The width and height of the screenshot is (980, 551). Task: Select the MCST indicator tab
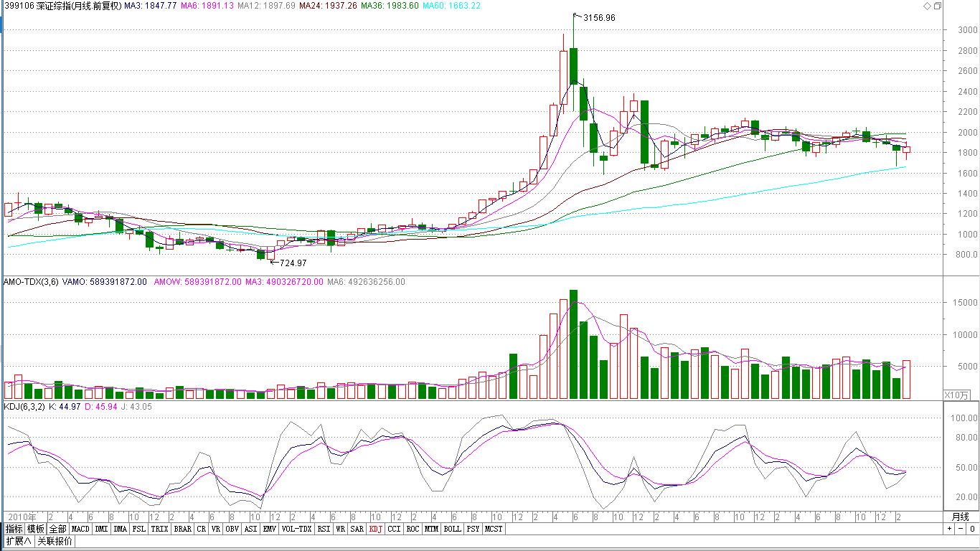pos(494,529)
